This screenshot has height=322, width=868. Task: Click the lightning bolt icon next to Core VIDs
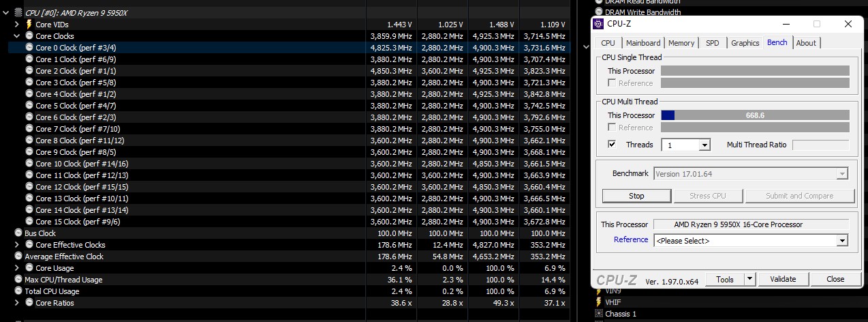click(29, 25)
